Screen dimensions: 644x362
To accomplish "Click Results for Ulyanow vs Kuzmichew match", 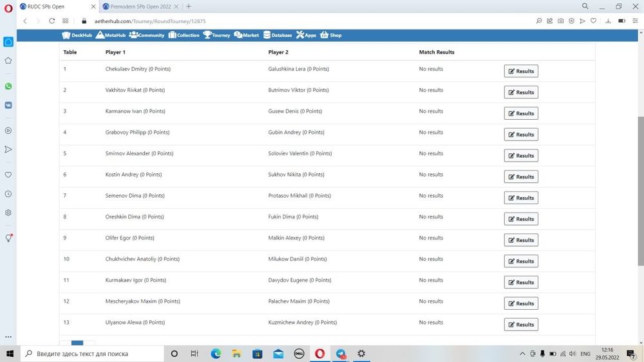I will [520, 325].
